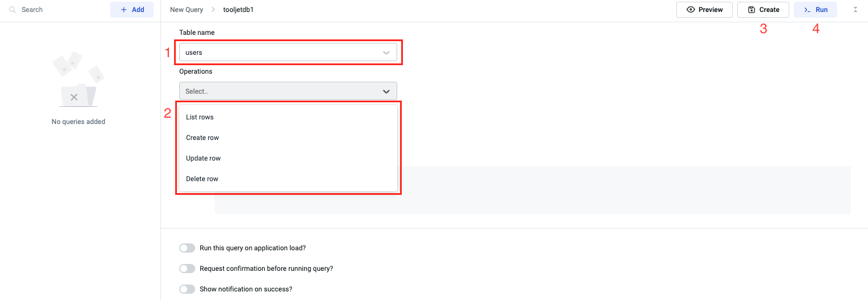868x300 pixels.
Task: Click the search magnifier icon
Action: (13, 10)
